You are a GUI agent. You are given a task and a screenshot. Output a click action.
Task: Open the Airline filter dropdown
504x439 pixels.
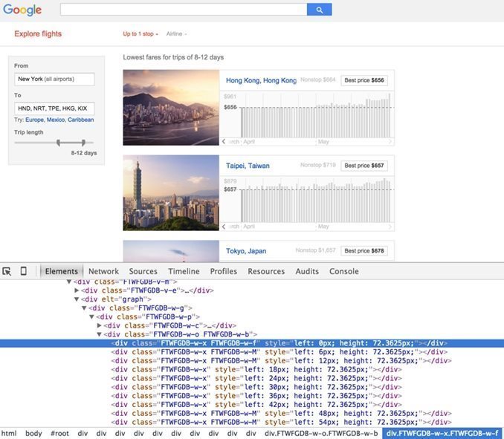(176, 34)
